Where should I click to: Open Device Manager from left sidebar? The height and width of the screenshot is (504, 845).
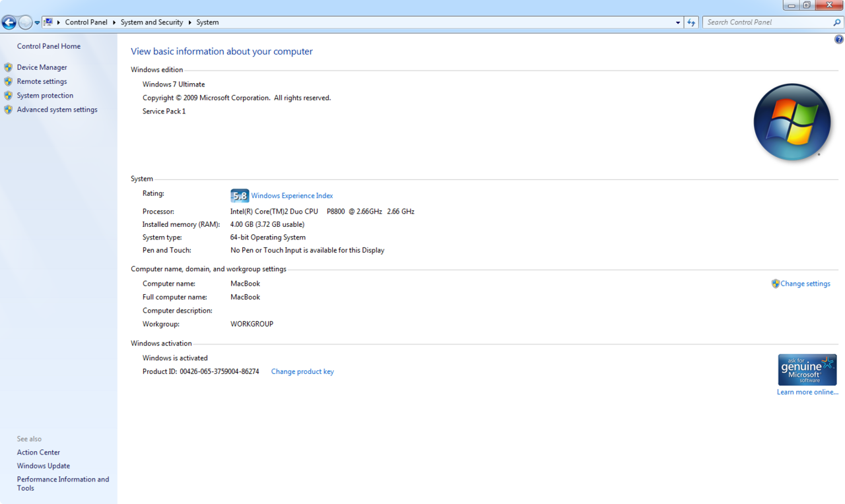click(42, 67)
